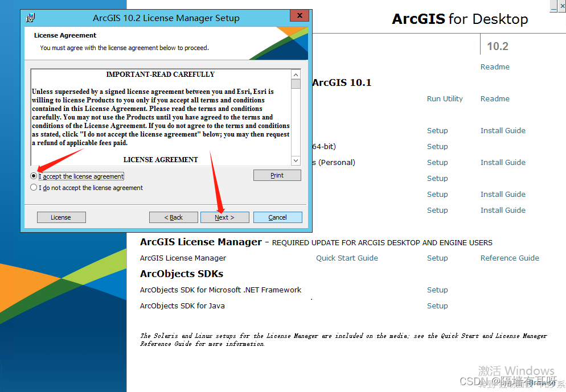Click Setup for ArcObjects SDK for Java
The height and width of the screenshot is (392, 566).
pos(437,306)
